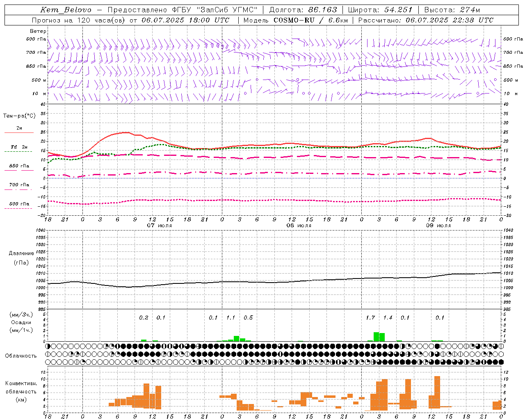The image size is (525, 420).
Task: Select the Облачность cloud cover label
Action: (x=21, y=356)
